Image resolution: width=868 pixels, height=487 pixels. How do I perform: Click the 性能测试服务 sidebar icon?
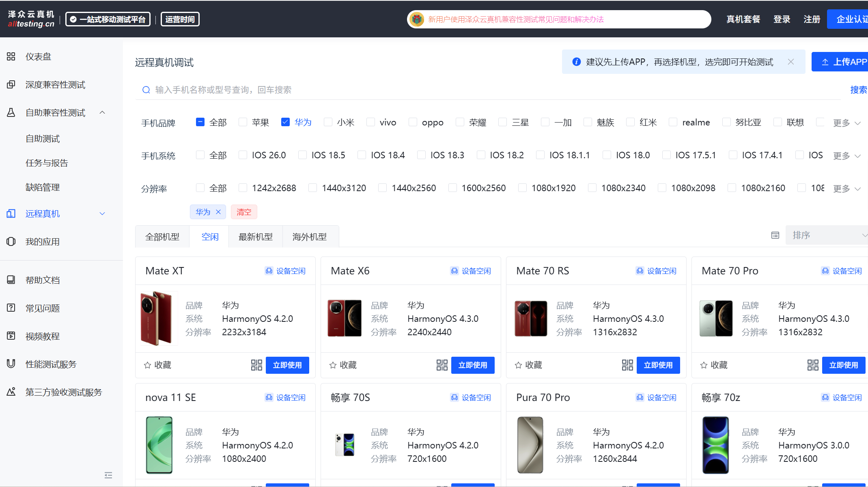pyautogui.click(x=11, y=364)
